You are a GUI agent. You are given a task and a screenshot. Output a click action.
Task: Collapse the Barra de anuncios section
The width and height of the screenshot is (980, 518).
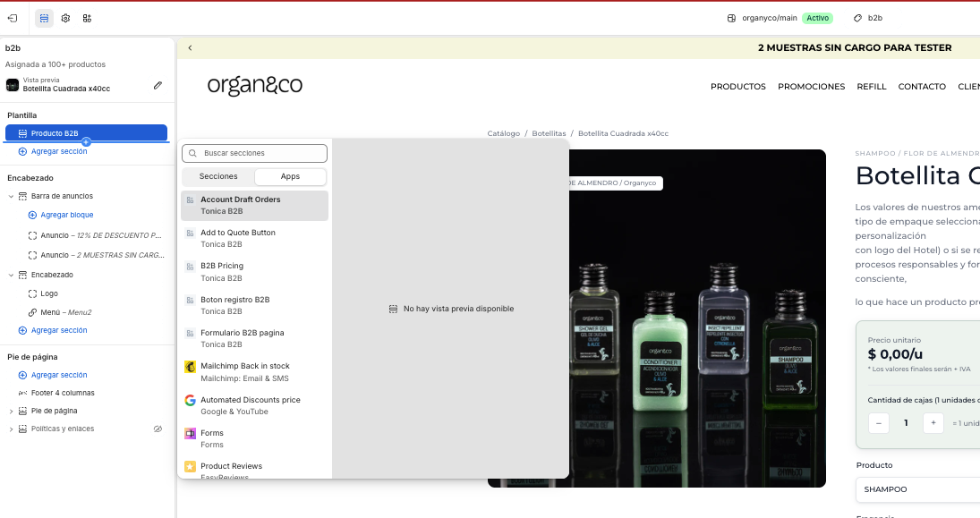11,196
